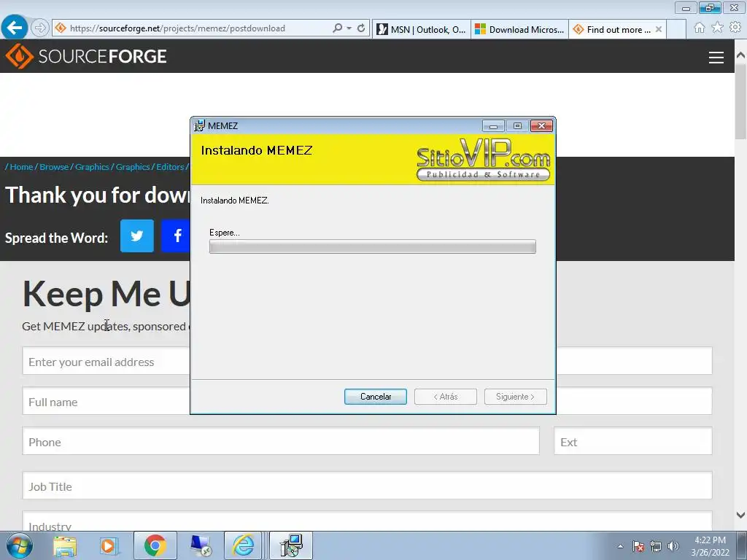Follow the Home breadcrumb link
The height and width of the screenshot is (560, 747).
pos(21,167)
